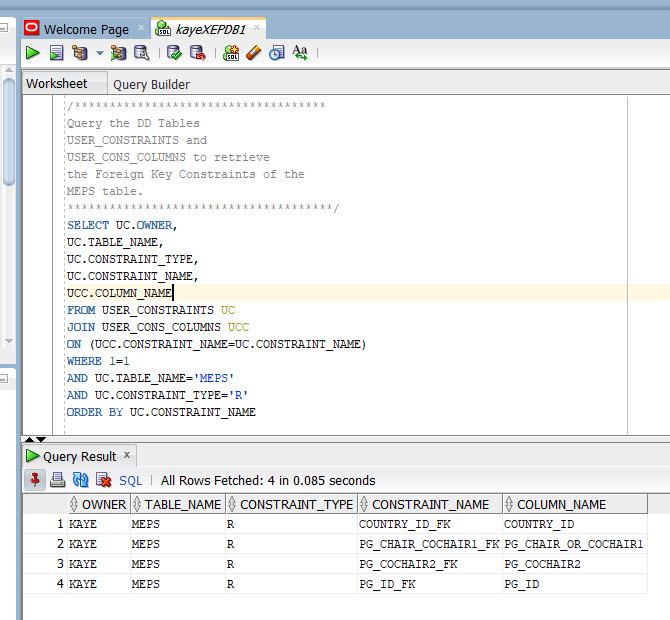This screenshot has height=620, width=670.
Task: Select COUNTRY_ID_FK cell
Action: coord(430,524)
